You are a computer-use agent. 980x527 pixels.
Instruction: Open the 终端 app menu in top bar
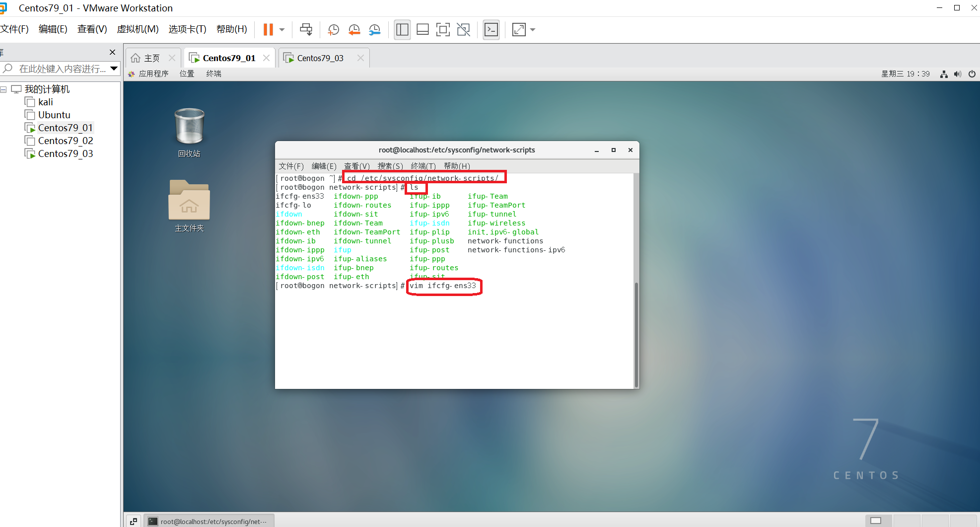coord(213,74)
